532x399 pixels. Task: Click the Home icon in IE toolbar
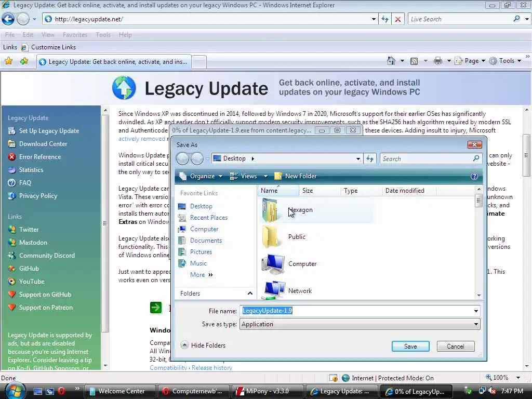click(x=391, y=61)
